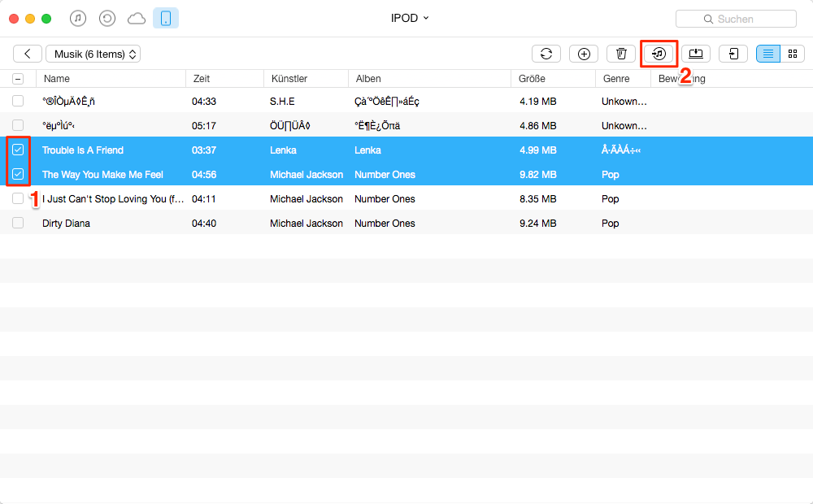Click I Just Can't Stop Loving You title
Screen dimensions: 813x504
pos(113,199)
